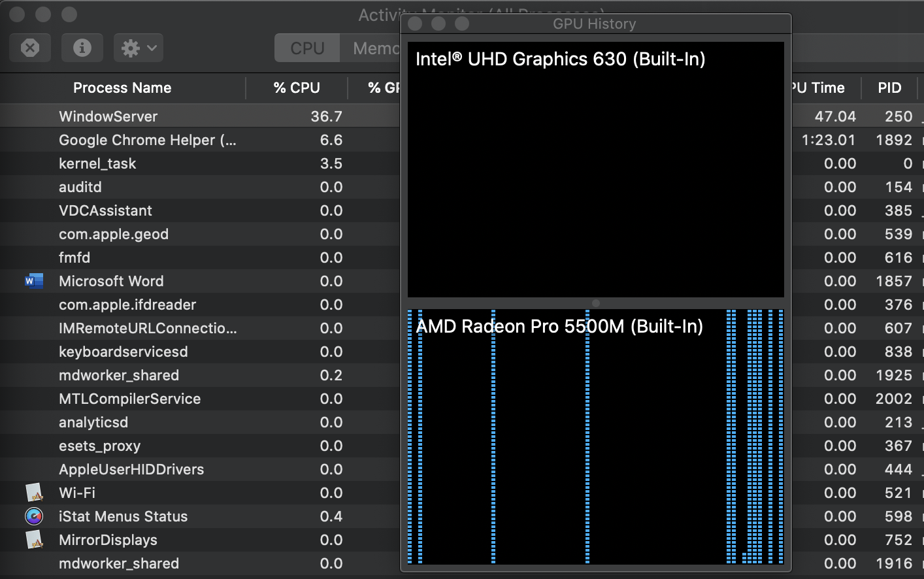Select the Microsoft Word process name
Image resolution: width=924 pixels, height=579 pixels.
tap(111, 281)
